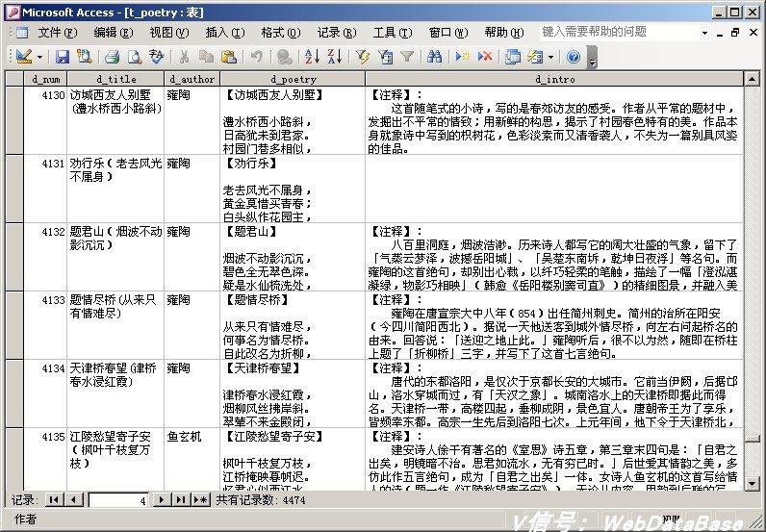Copy selection toolbar icon

(x=207, y=57)
